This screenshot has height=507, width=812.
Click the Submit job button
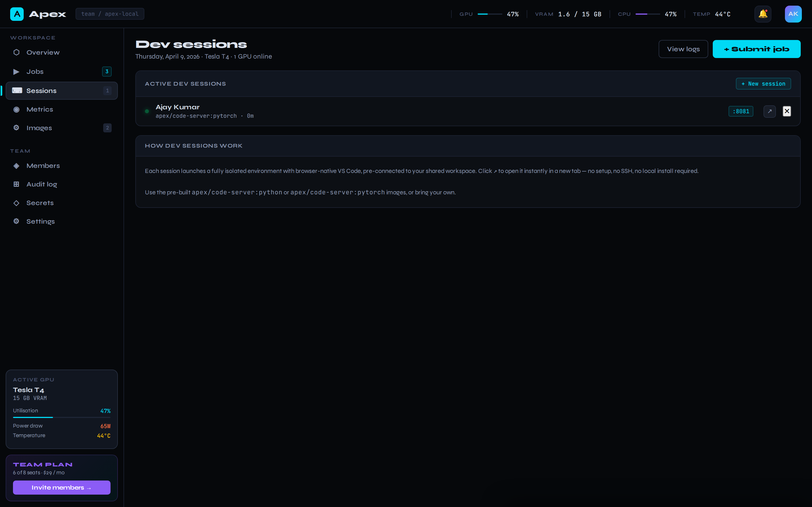pyautogui.click(x=756, y=49)
